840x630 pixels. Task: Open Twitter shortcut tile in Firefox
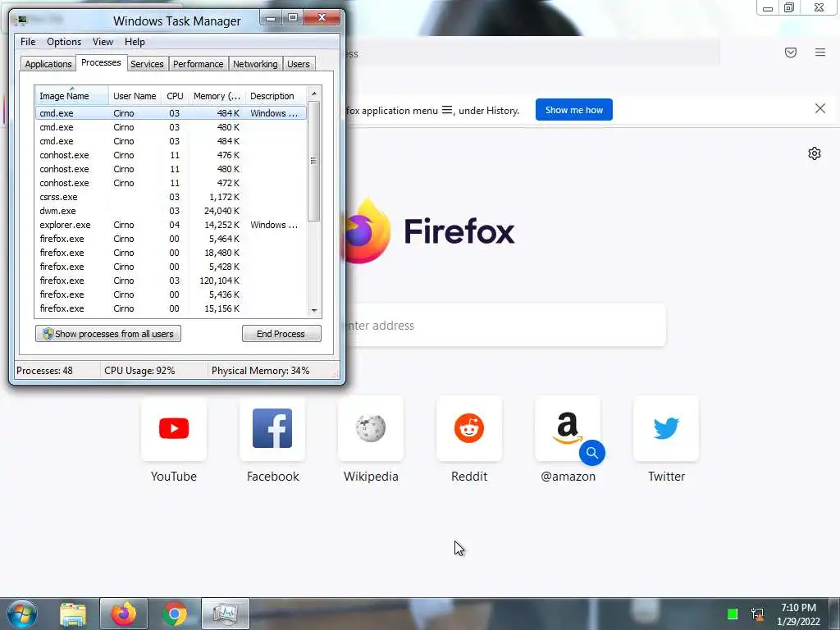(x=666, y=428)
